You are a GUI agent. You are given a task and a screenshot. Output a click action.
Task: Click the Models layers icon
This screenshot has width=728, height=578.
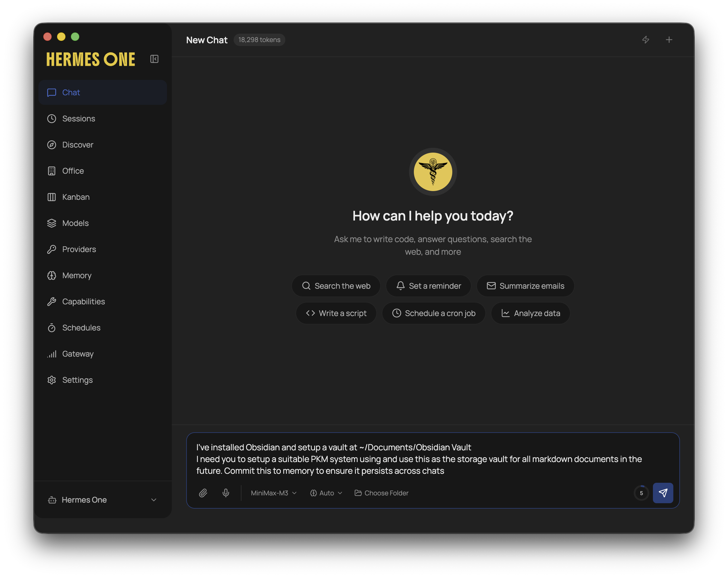[52, 223]
